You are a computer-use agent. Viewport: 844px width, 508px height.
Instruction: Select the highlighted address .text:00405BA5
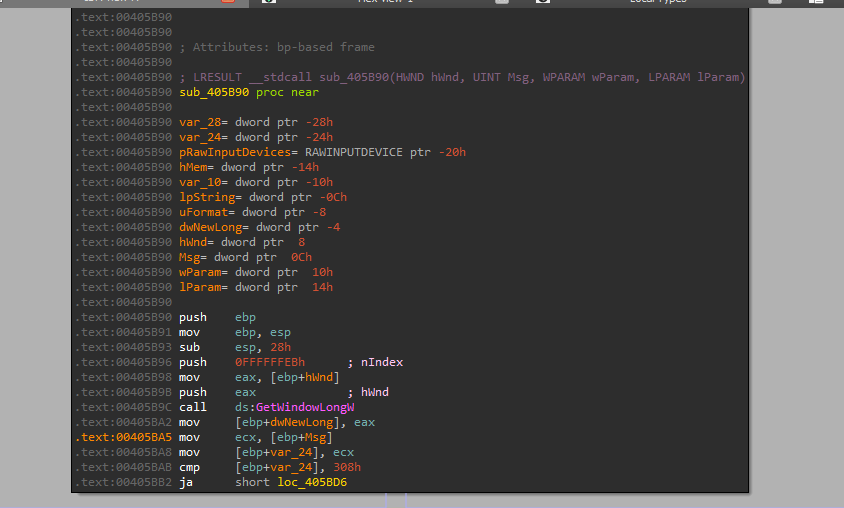(123, 438)
